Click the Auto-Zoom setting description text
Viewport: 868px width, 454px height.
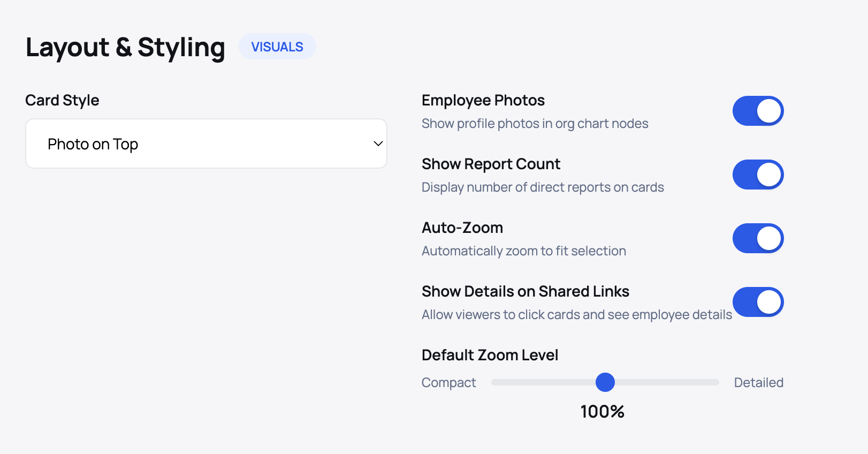(524, 251)
